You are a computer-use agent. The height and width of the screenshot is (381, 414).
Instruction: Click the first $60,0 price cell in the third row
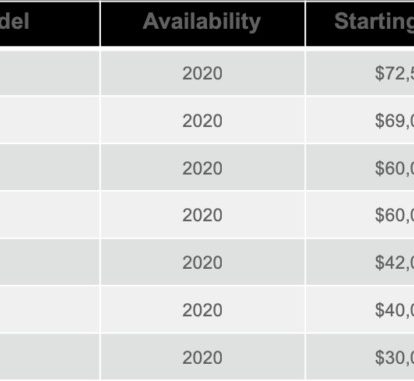click(360, 168)
